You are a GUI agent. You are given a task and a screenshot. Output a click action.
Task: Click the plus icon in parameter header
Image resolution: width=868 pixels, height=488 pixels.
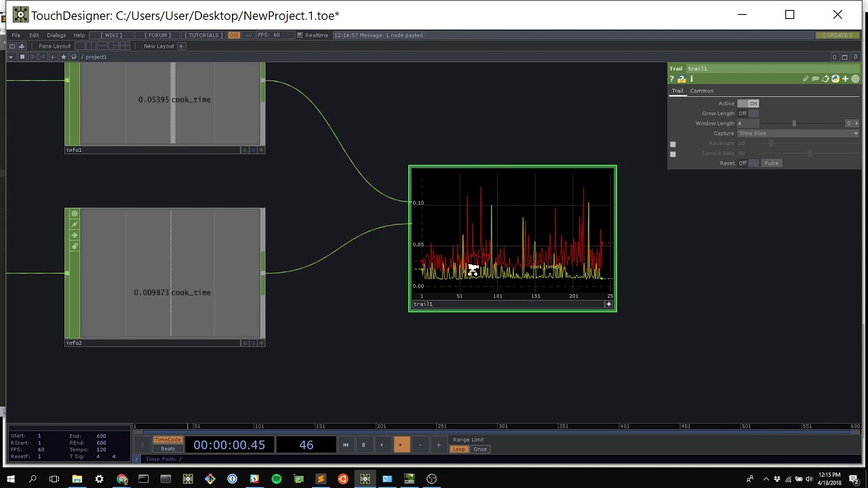tap(846, 79)
